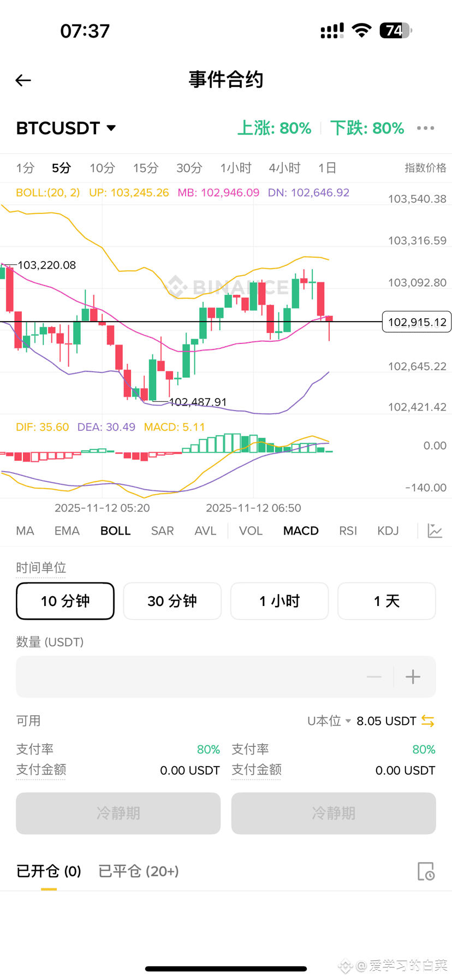
Task: Enable the RSI indicator
Action: point(348,531)
